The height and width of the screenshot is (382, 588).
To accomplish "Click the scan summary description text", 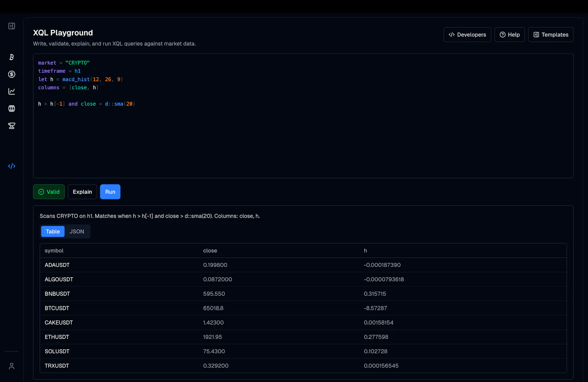I will click(150, 216).
